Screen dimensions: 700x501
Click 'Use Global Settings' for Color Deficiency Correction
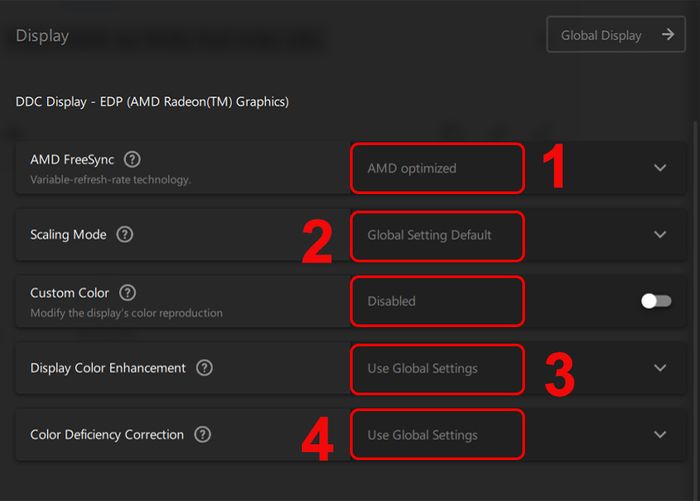pos(422,435)
